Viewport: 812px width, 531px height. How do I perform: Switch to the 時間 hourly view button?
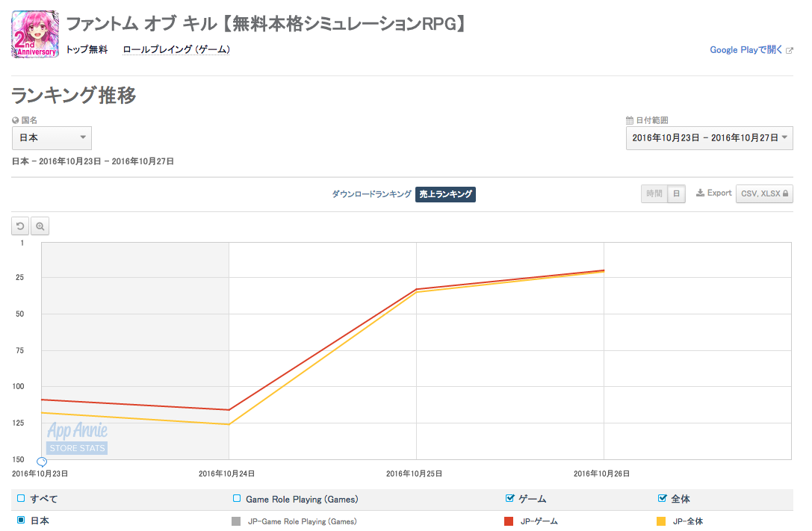tap(654, 193)
